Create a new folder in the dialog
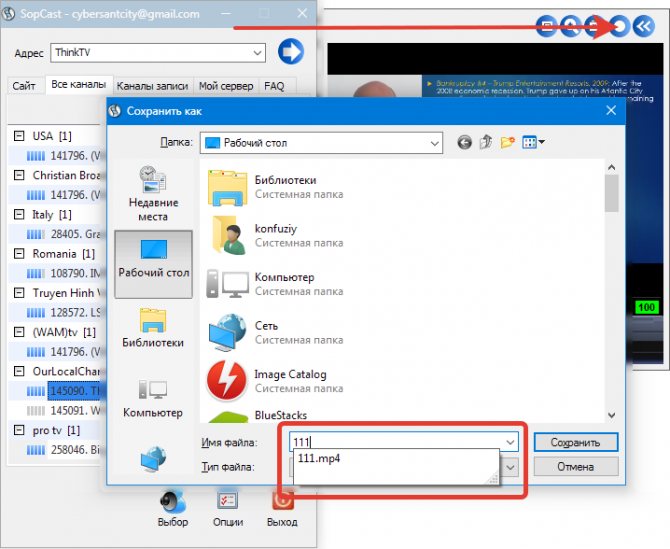 507,142
